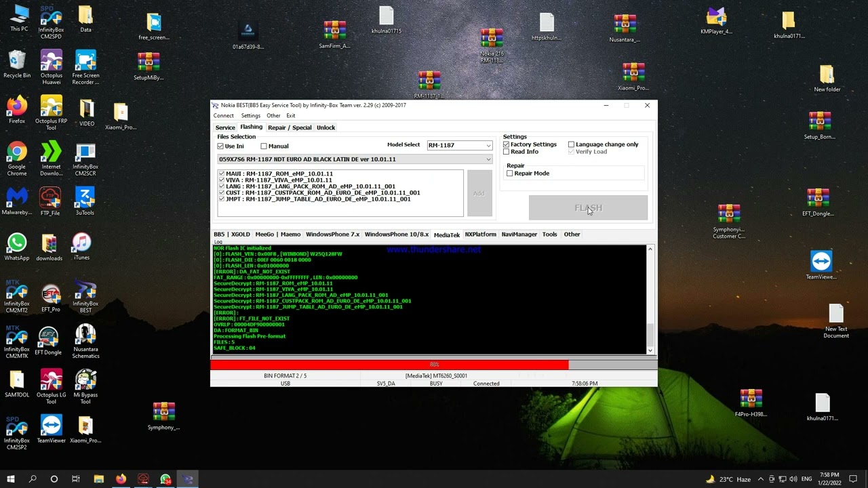Launch Mi Bypass Tool shortcut
Image resolution: width=868 pixels, height=488 pixels.
coord(85,387)
